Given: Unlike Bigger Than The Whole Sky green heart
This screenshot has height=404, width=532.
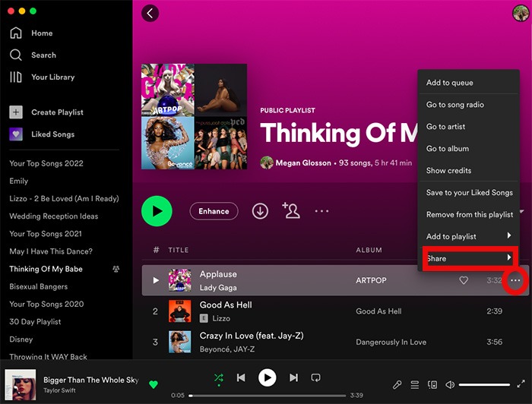Looking at the screenshot, I should click(x=154, y=384).
